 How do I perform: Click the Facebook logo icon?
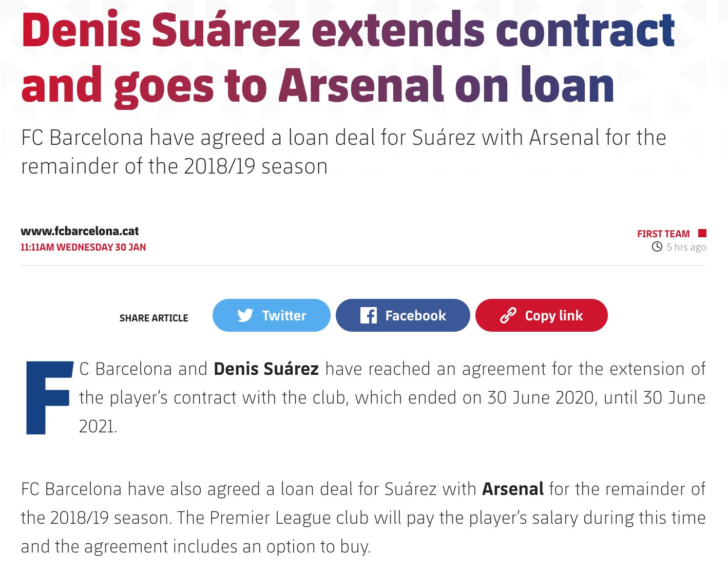(369, 315)
